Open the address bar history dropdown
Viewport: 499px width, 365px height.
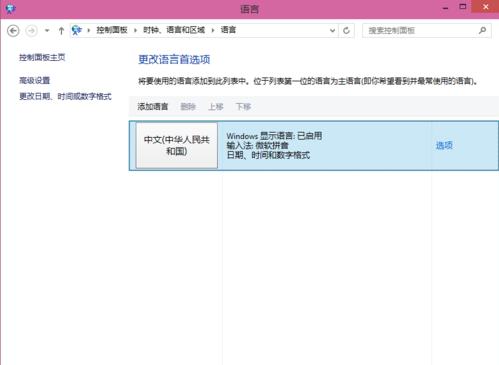pos(332,31)
